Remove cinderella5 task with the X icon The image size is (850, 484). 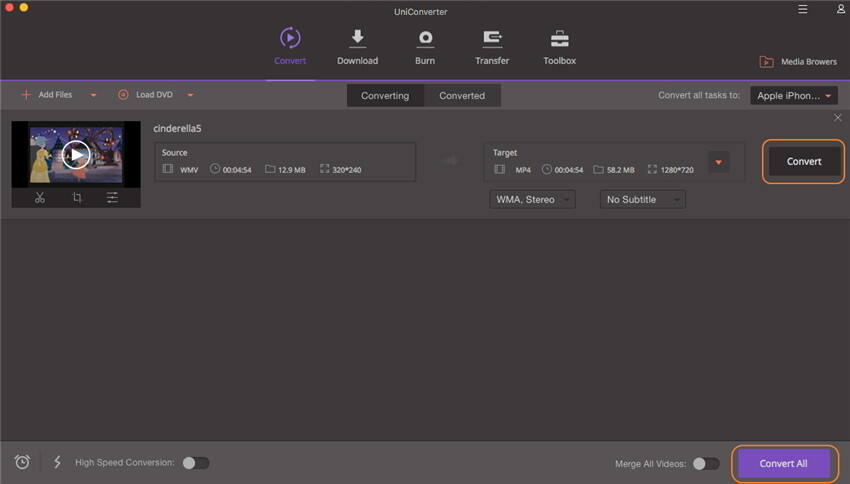click(838, 118)
